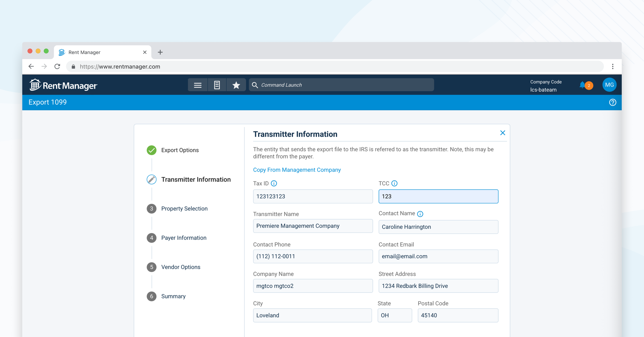Click the step 5 circle
Image resolution: width=644 pixels, height=337 pixels.
click(x=152, y=267)
